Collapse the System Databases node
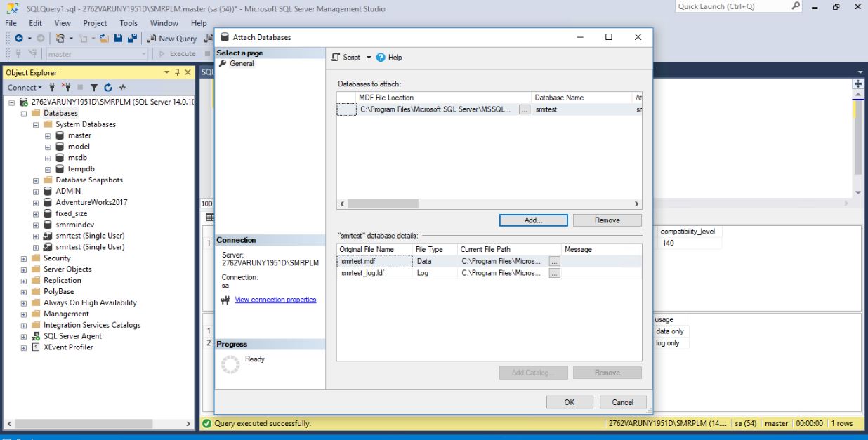Viewport: 868px width, 440px height. pos(35,124)
